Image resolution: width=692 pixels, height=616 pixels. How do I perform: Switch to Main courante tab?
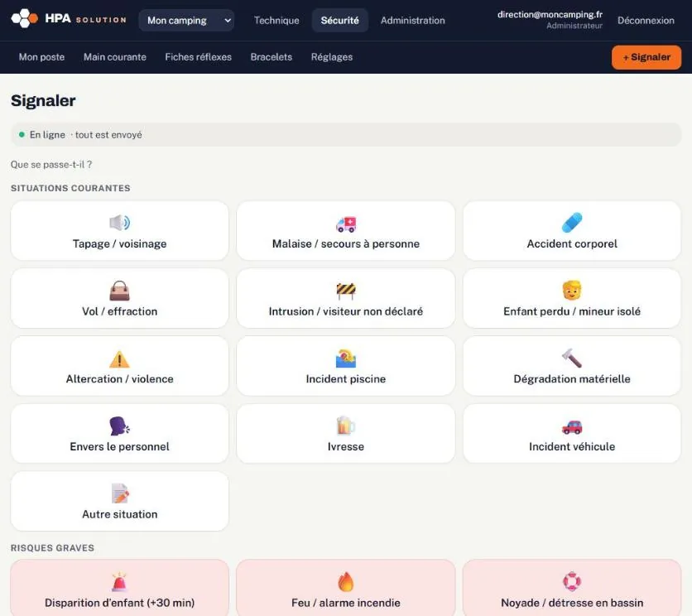(x=115, y=57)
